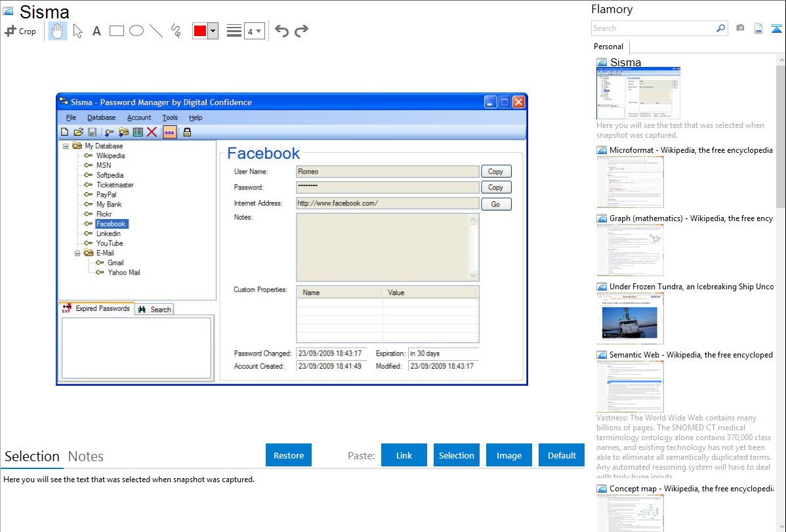Open the Personal tab
786x532 pixels.
[x=608, y=47]
